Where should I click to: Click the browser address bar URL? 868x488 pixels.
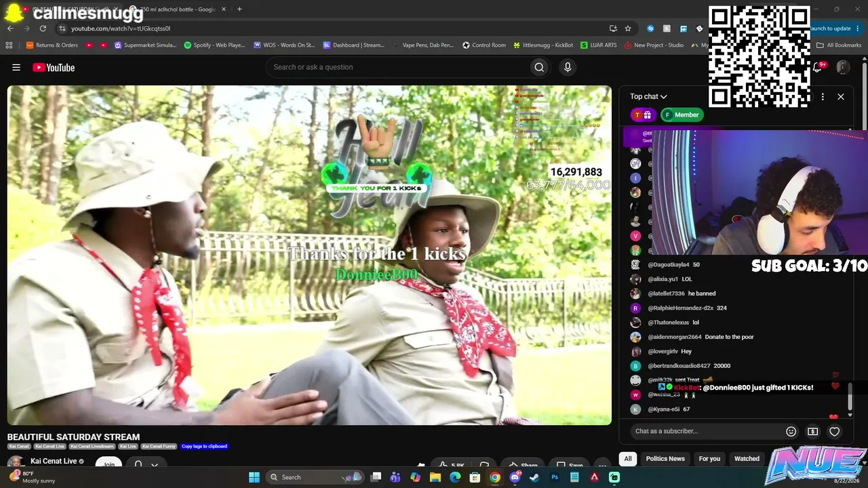coord(121,28)
